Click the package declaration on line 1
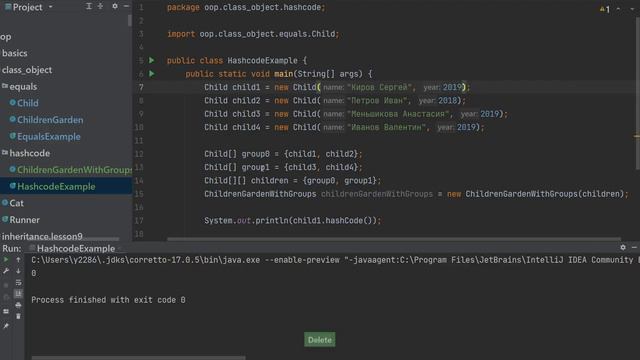This screenshot has width=640, height=360. pos(246,7)
